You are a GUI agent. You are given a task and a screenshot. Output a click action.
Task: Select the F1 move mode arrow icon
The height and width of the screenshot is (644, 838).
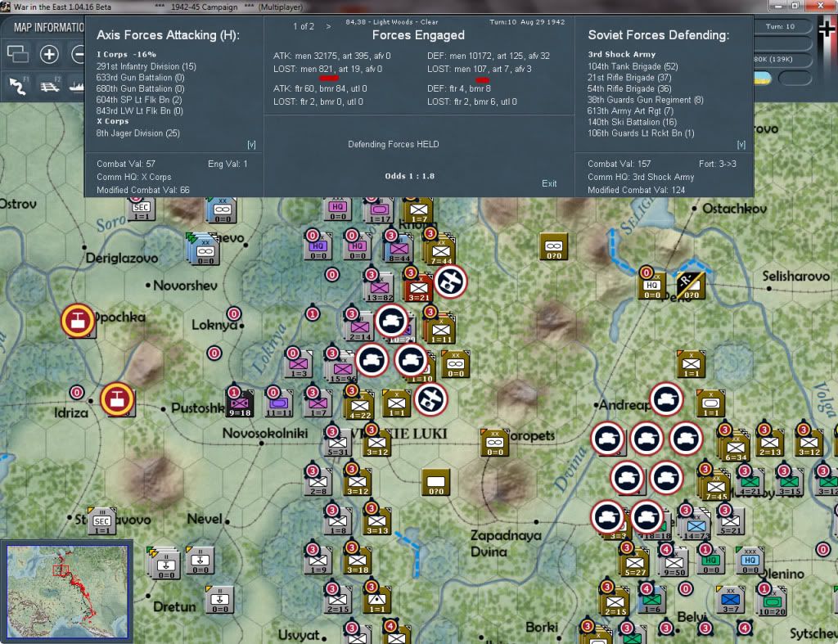pos(18,85)
